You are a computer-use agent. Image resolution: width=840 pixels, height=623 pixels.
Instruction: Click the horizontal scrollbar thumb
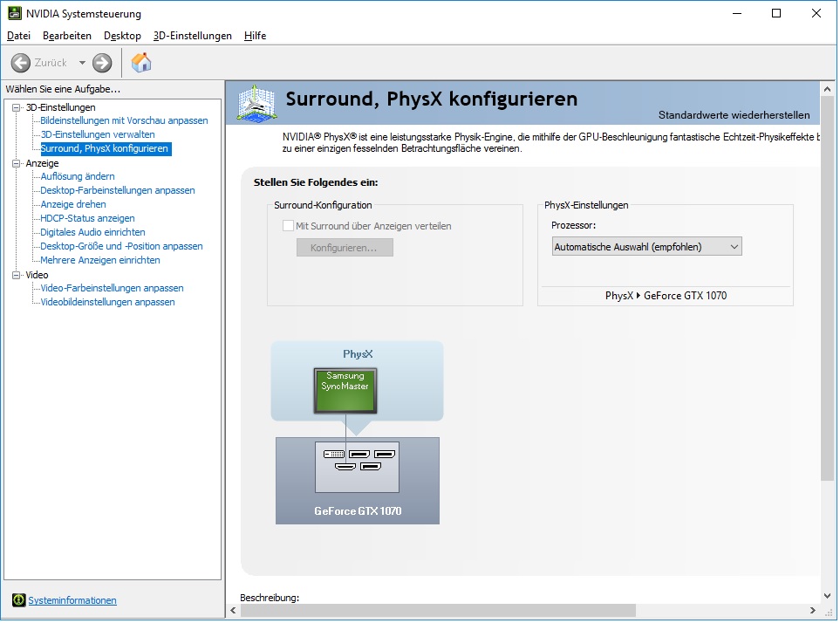pyautogui.click(x=438, y=610)
